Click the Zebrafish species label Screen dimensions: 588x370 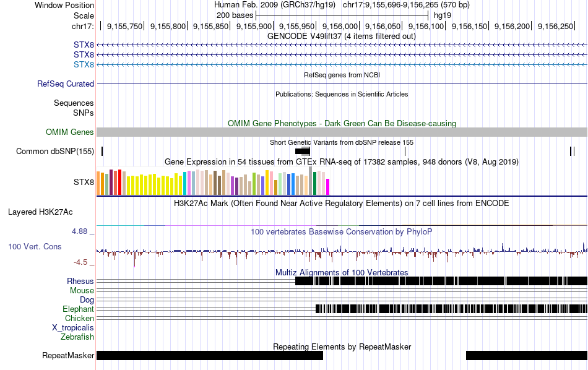pos(77,337)
